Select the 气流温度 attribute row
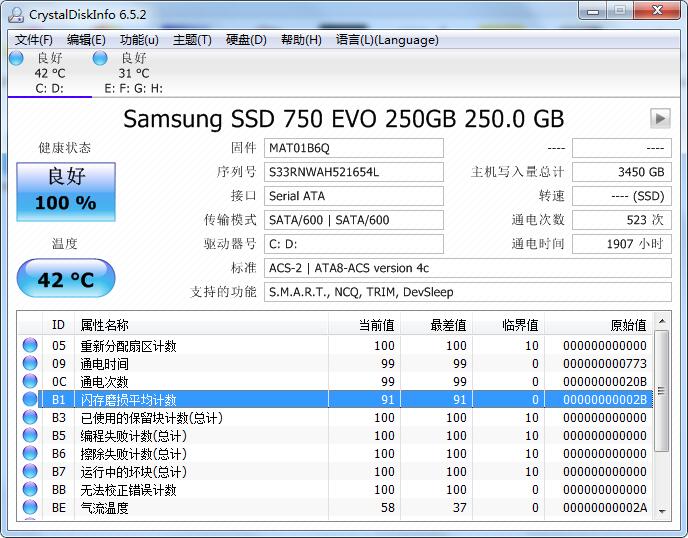688x538 pixels. point(335,507)
